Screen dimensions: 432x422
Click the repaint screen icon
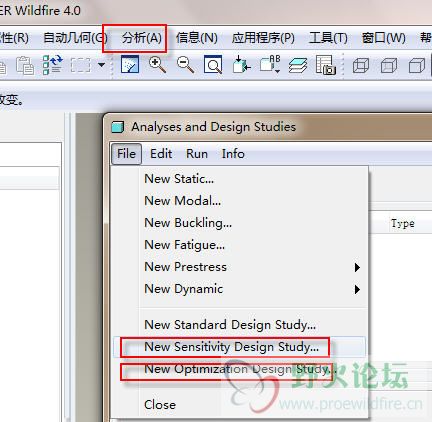(130, 64)
